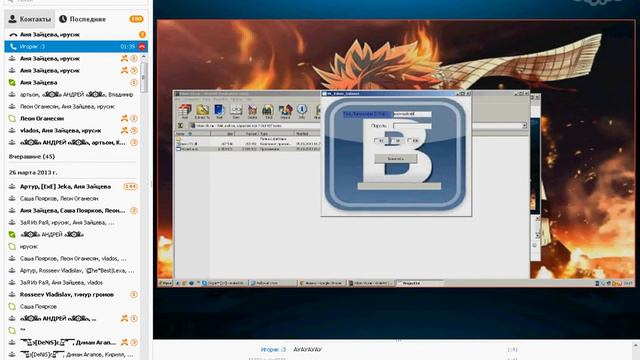This screenshot has width=640, height=360.
Task: Click the Info icon in the WinRAR toolbar
Action: pyautogui.click(x=302, y=111)
